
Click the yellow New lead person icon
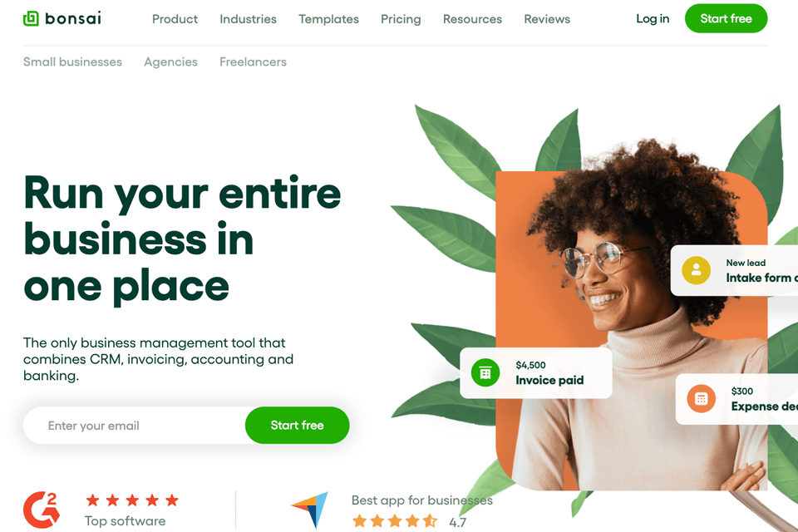pyautogui.click(x=696, y=270)
